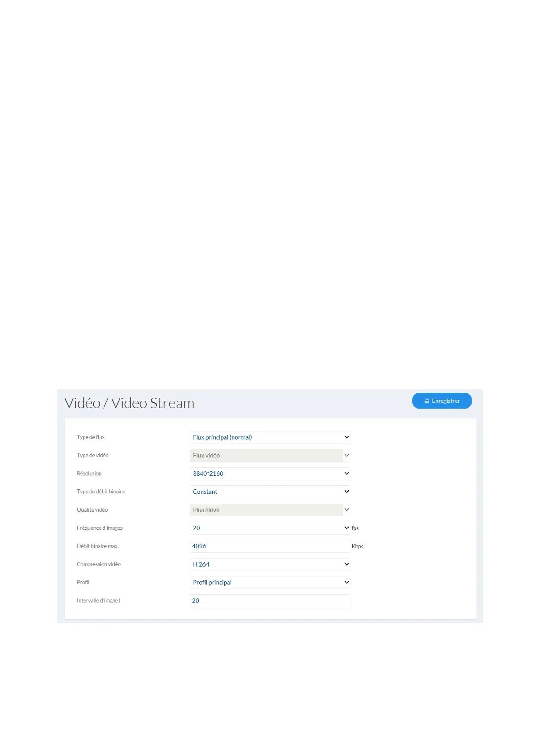Click the Type de vidéo chevron arrow
The image size is (534, 756).
pos(346,455)
